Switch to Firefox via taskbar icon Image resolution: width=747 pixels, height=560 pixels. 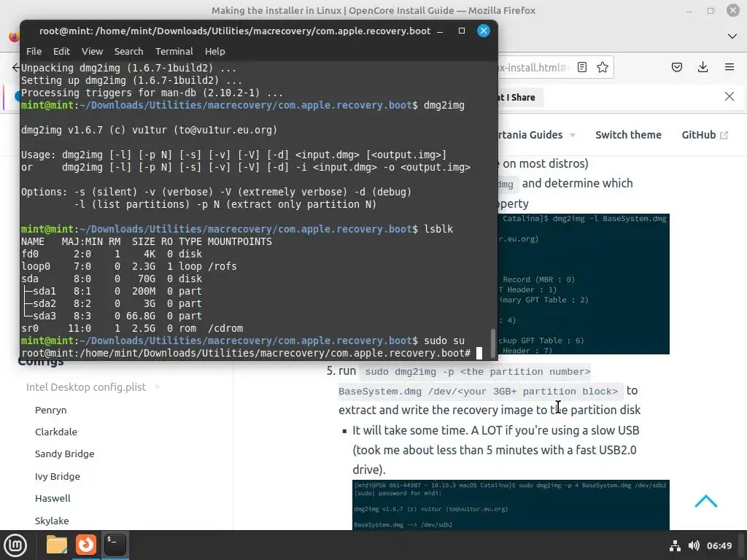point(86,545)
